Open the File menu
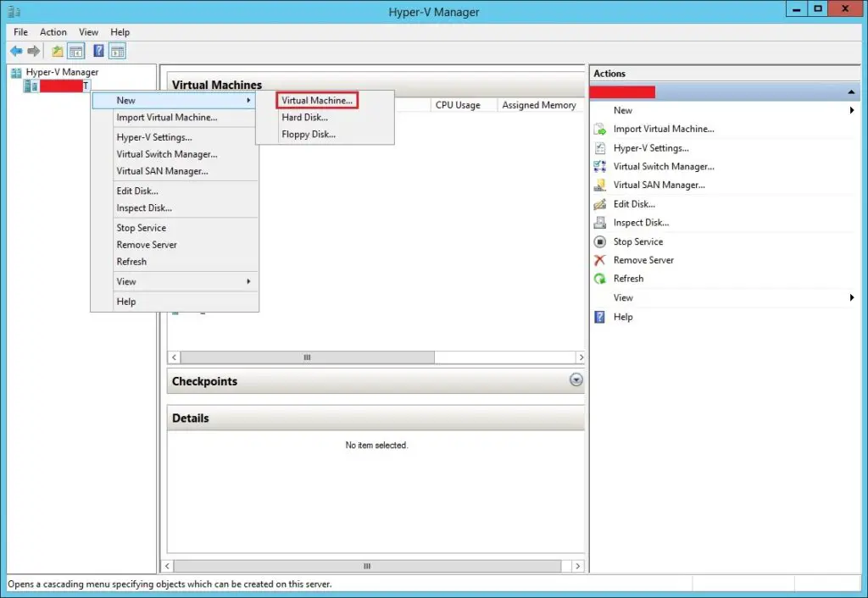This screenshot has height=598, width=868. point(20,32)
